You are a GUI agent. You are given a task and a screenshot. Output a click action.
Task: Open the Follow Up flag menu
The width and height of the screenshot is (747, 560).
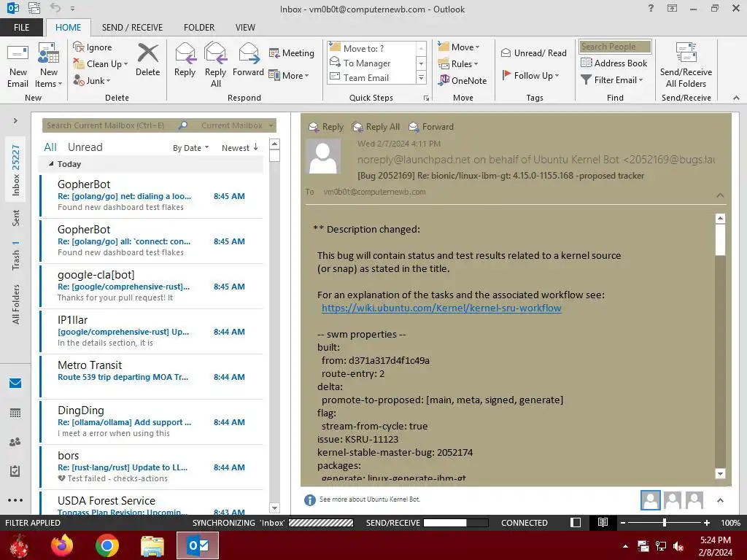[531, 75]
